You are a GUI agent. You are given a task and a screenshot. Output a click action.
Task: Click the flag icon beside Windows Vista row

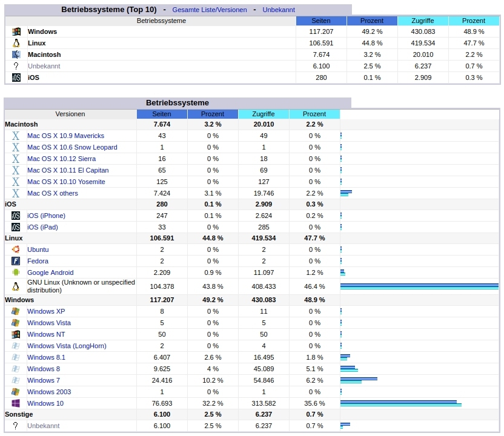(x=15, y=323)
